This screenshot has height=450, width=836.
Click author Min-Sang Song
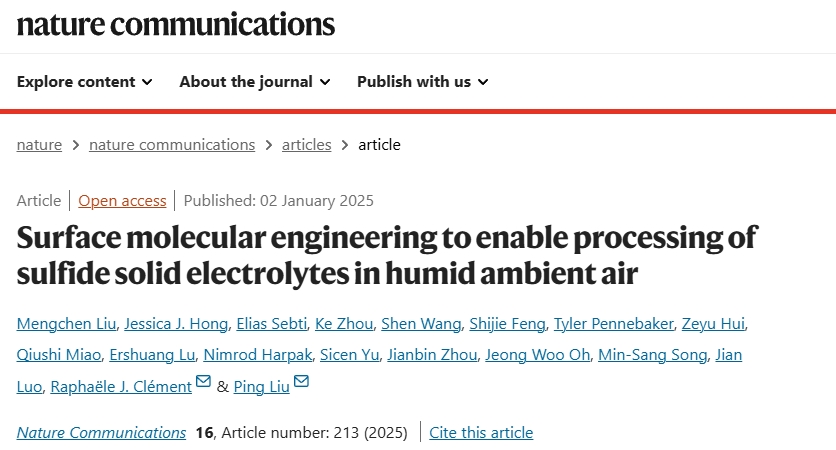click(x=653, y=355)
